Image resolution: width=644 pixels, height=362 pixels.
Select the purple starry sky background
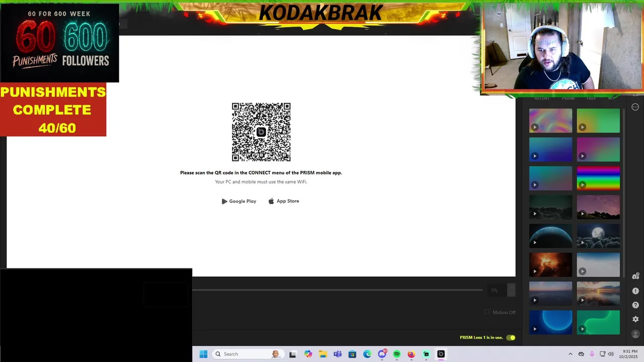pyautogui.click(x=598, y=207)
